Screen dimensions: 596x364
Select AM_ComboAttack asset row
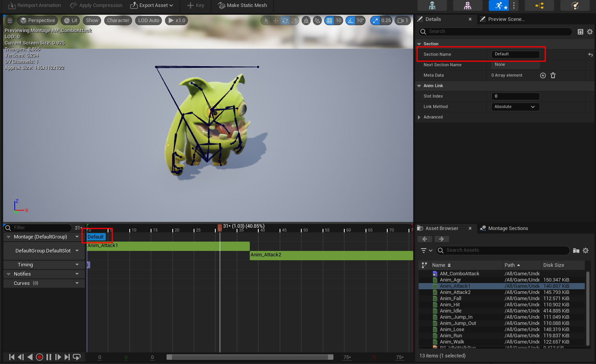pyautogui.click(x=459, y=274)
